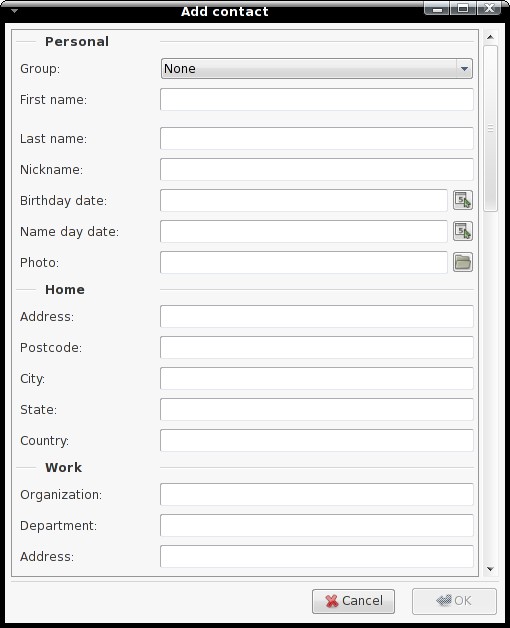510x628 pixels.
Task: Focus the Last name field
Action: click(316, 138)
